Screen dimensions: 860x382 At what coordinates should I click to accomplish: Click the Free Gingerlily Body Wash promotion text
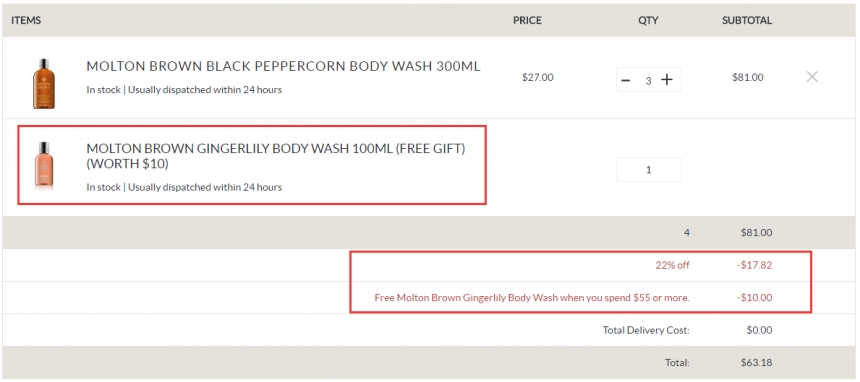point(532,297)
